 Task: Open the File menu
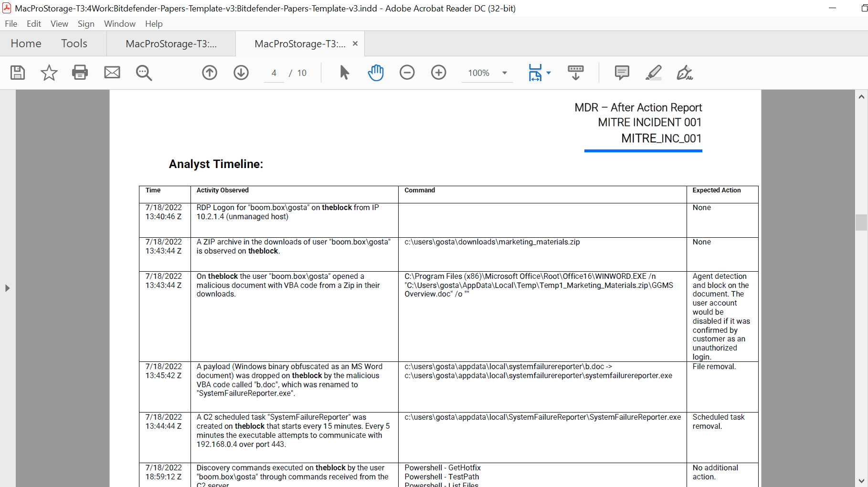(11, 24)
